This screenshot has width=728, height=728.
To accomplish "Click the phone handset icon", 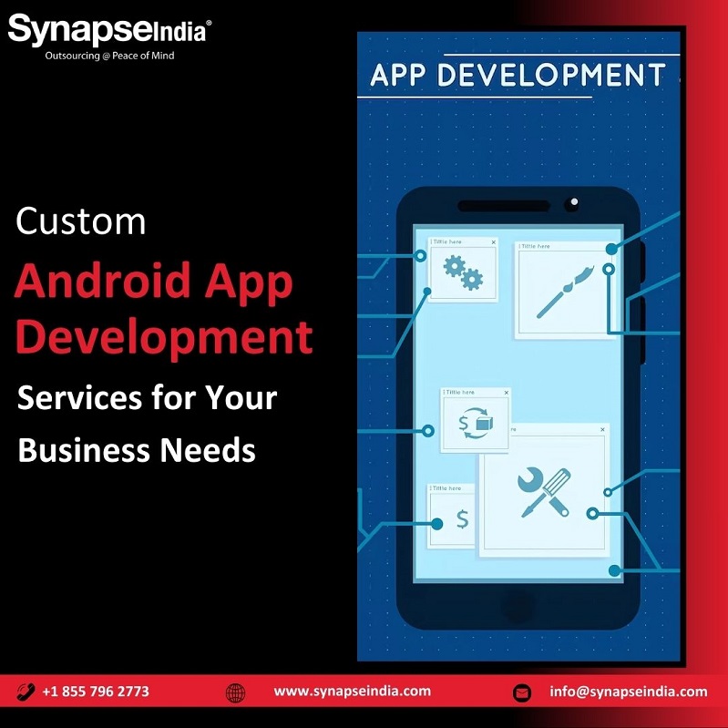I will point(26,692).
